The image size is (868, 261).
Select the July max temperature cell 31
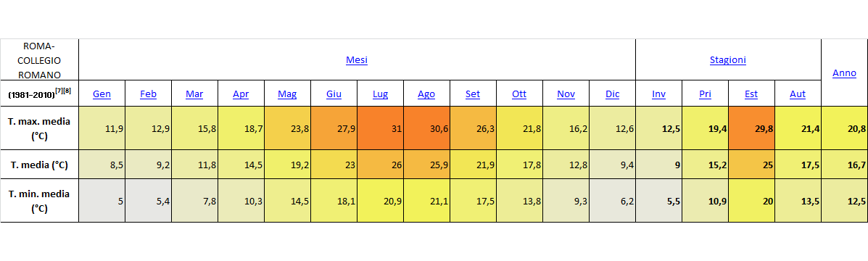point(380,128)
